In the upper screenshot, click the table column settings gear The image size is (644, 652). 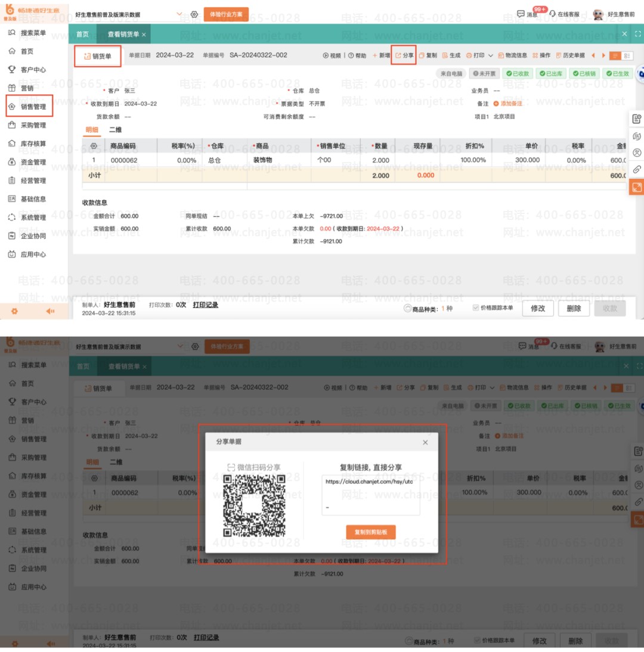[x=94, y=146]
